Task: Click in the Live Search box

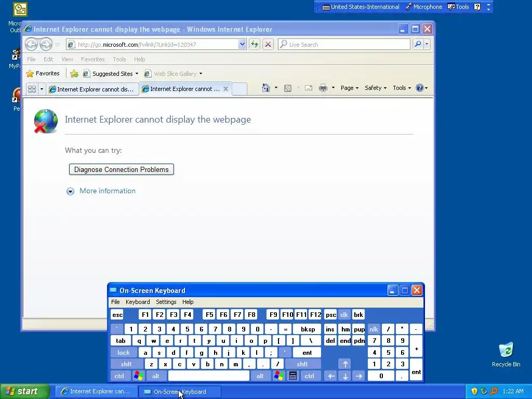Action: [344, 45]
